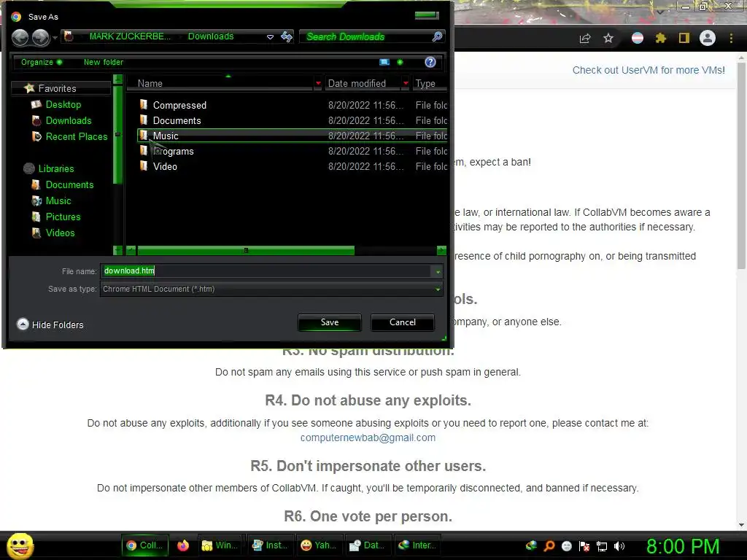Click the refresh icon beside address bar
The image size is (747, 560).
287,36
